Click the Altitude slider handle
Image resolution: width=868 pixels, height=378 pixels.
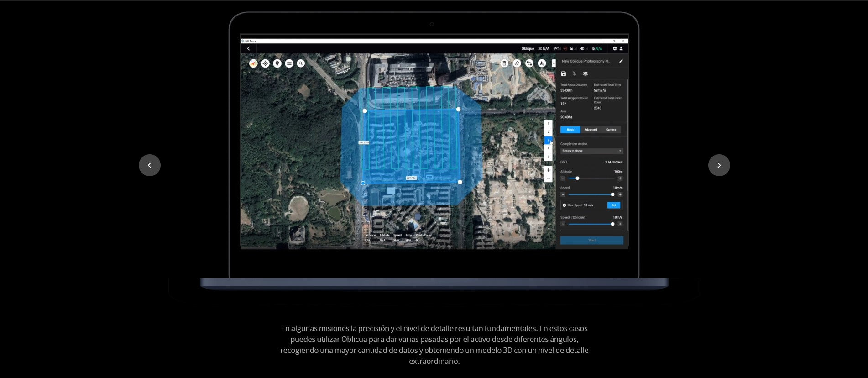point(577,178)
